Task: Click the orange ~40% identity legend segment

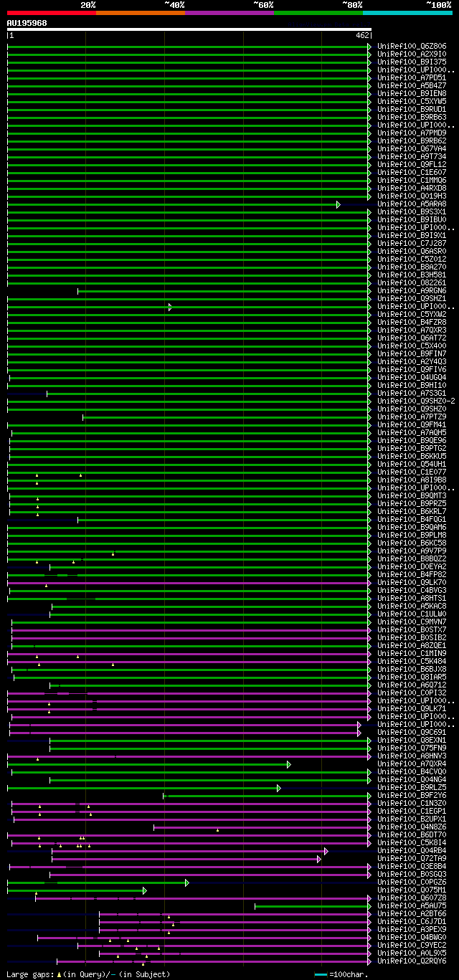Action: click(141, 13)
